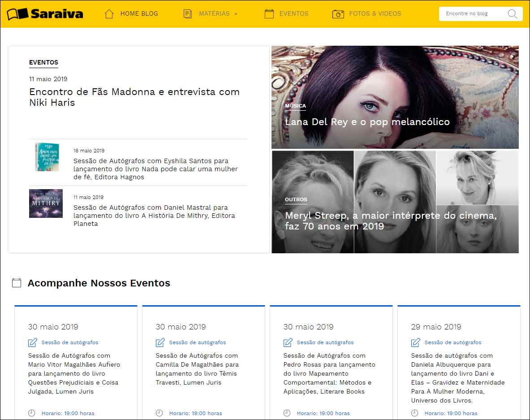Open Meryl Streep 70 anos article
530x420 pixels.
click(391, 221)
